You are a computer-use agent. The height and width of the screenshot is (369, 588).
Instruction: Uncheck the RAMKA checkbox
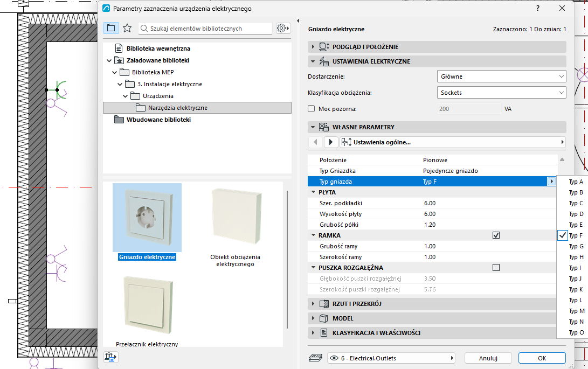496,235
